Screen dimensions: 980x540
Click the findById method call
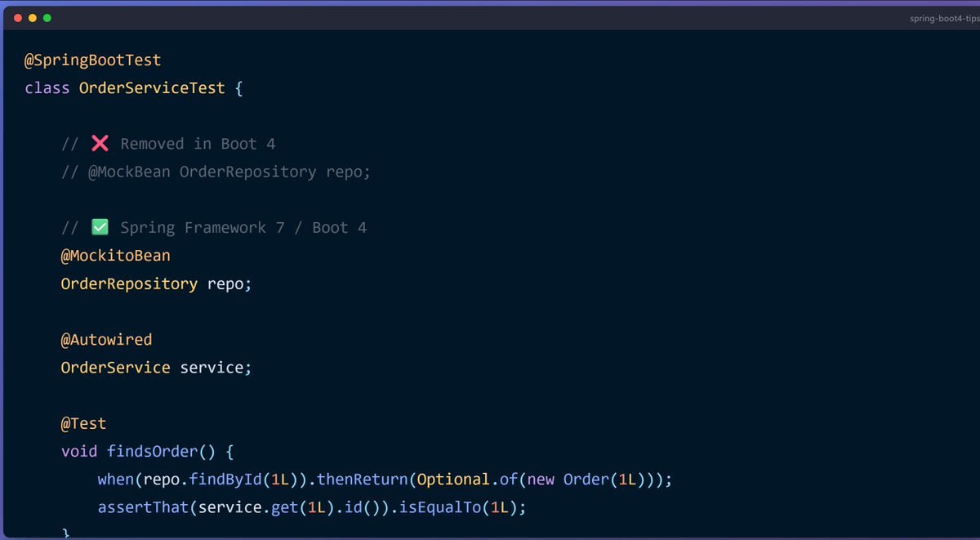click(225, 480)
